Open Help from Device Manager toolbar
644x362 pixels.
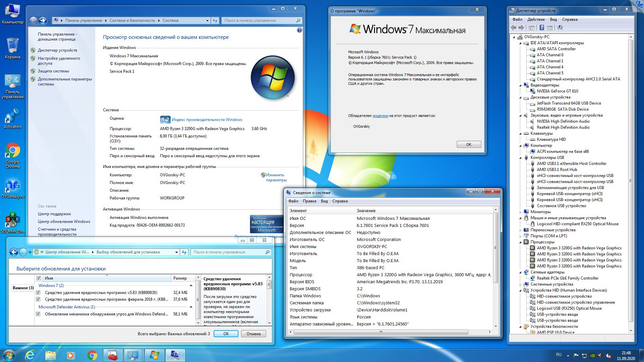542,28
